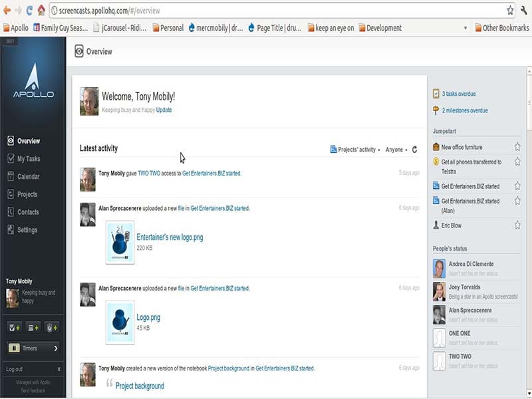The height and width of the screenshot is (399, 532).
Task: Bookmark this page with address bar star
Action: (x=510, y=11)
